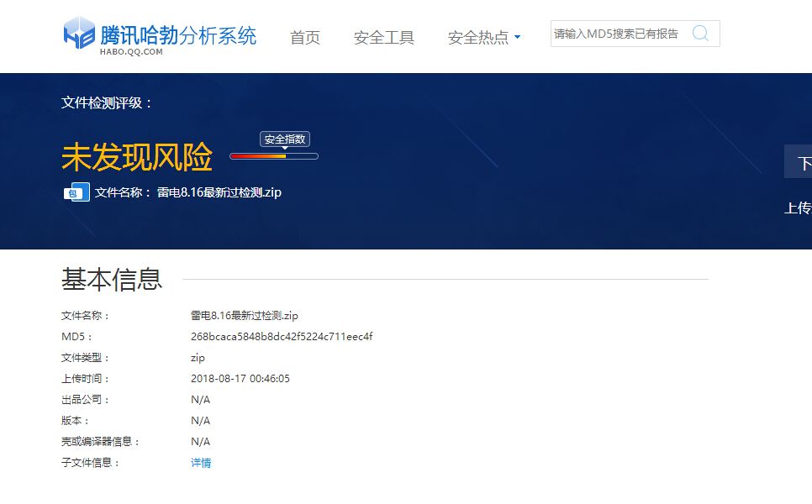Click the N/A value for 版本
The width and height of the screenshot is (812, 504).
(200, 421)
